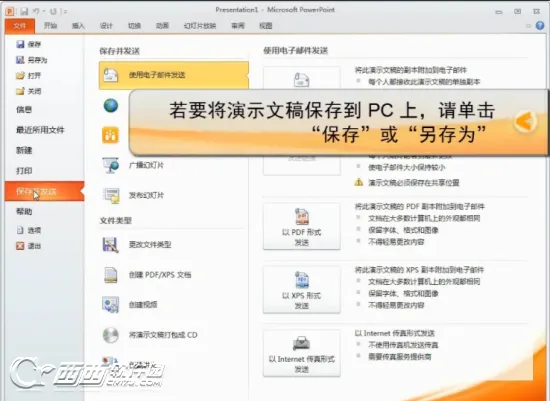The width and height of the screenshot is (550, 401).
Task: Click the 以 PDF 形式发送 button
Action: [x=302, y=226]
